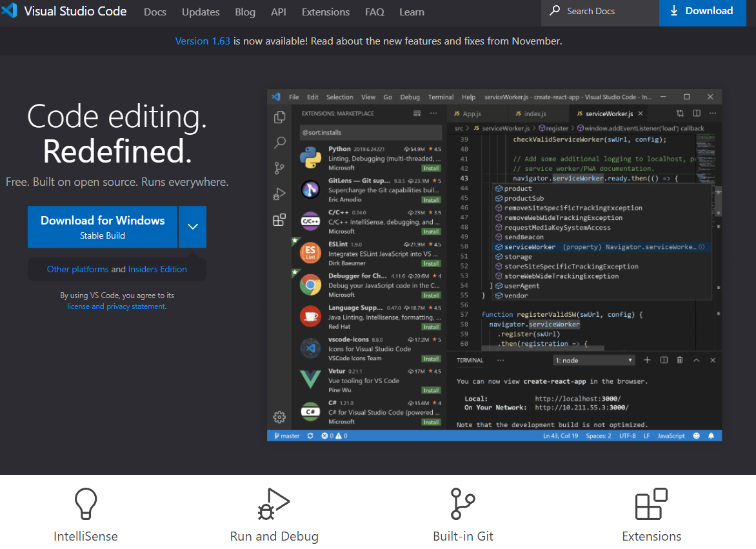Viewport: 756px width, 549px height.
Task: Open the Debug icon in activity bar
Action: tap(280, 194)
